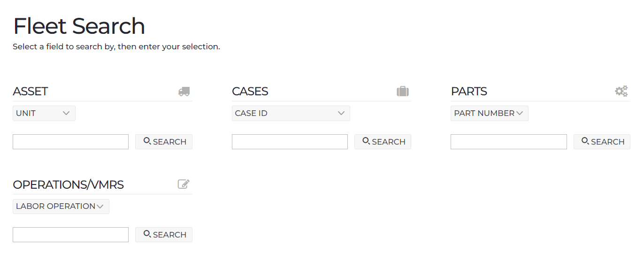This screenshot has height=261, width=644.
Task: Open the UNIT dropdown under ASSET
Action: point(44,113)
